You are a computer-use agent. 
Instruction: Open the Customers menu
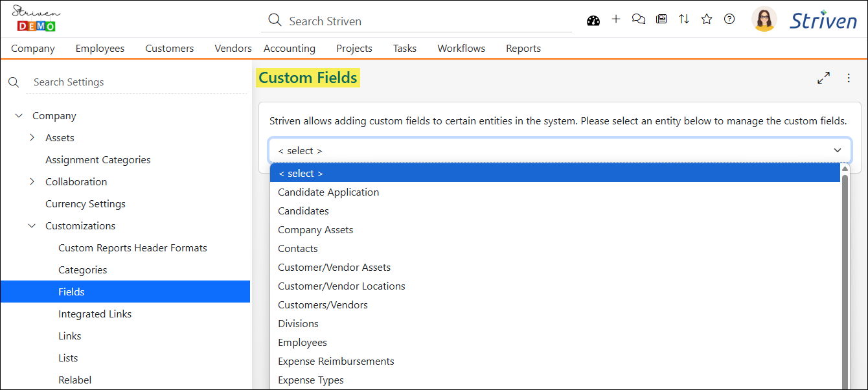coord(170,49)
